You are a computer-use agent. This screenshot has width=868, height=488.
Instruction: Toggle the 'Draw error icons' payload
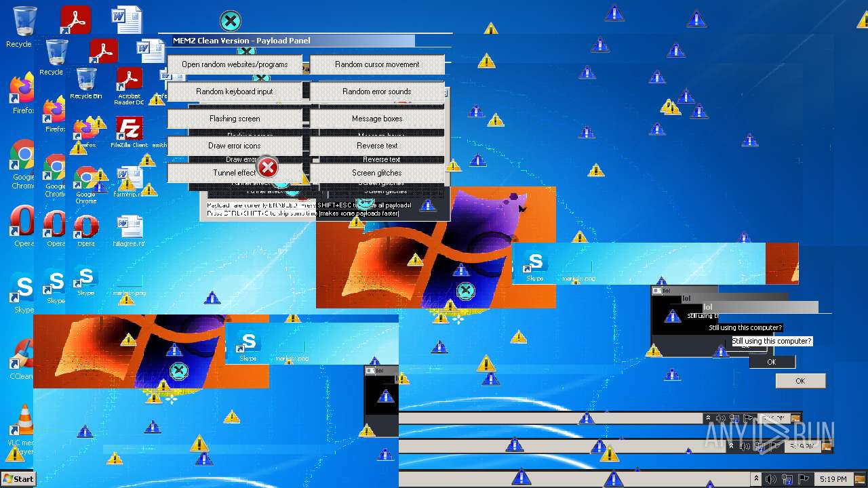tap(235, 146)
